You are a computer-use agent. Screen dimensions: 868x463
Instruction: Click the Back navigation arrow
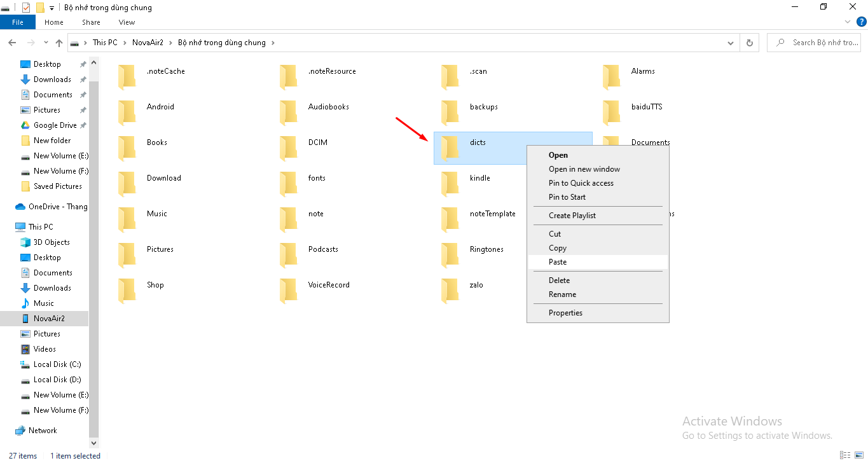12,43
